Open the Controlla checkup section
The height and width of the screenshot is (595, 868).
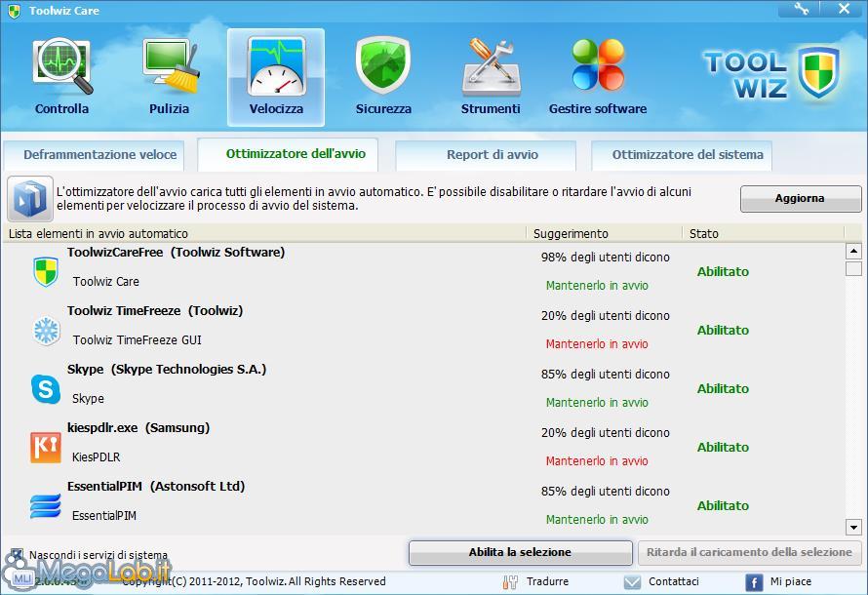[62, 76]
